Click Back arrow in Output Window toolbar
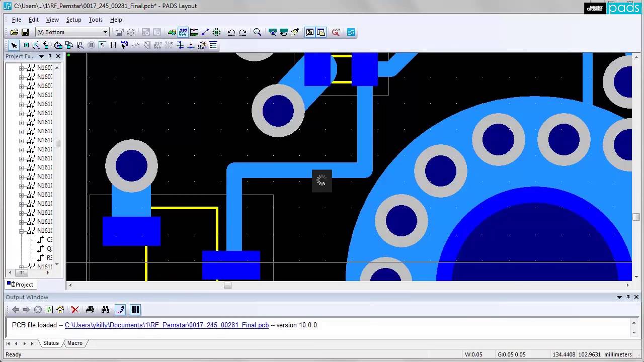 pos(16,310)
